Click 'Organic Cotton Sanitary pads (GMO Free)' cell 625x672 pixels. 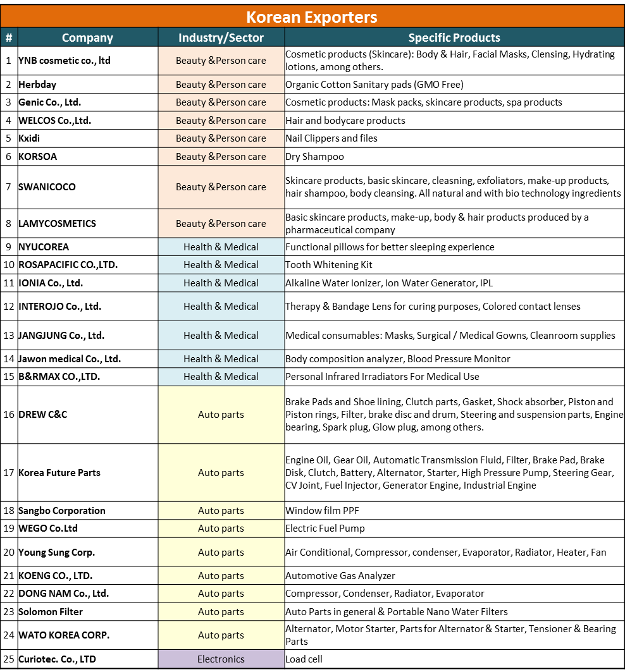tap(454, 85)
